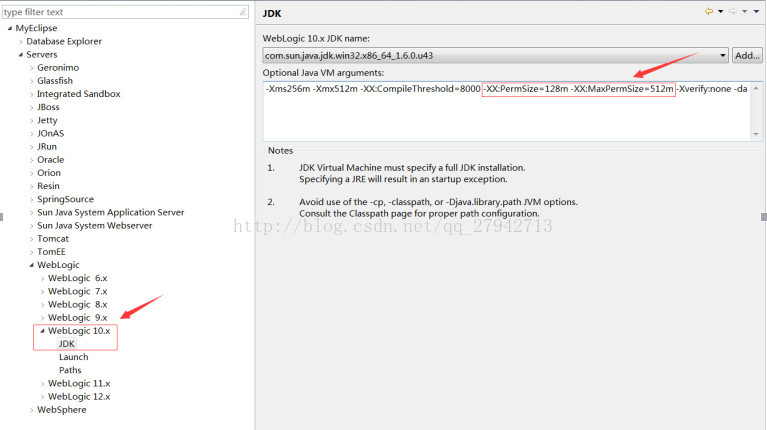Viewport: 767px width, 430px height.
Task: Expand the Database Explorer node
Action: (21, 42)
